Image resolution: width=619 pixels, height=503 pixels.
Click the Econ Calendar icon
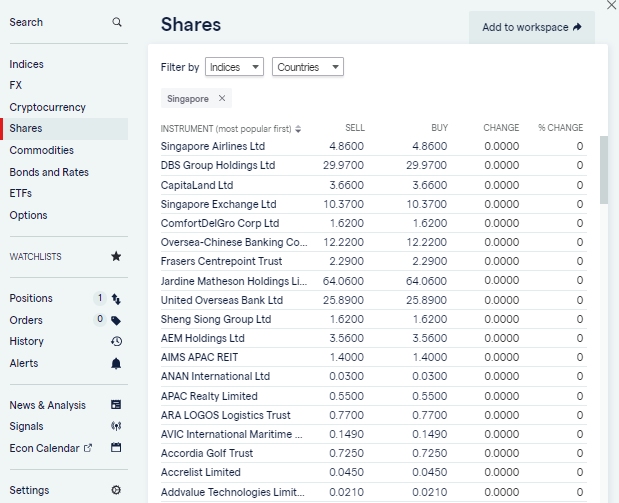(x=116, y=448)
